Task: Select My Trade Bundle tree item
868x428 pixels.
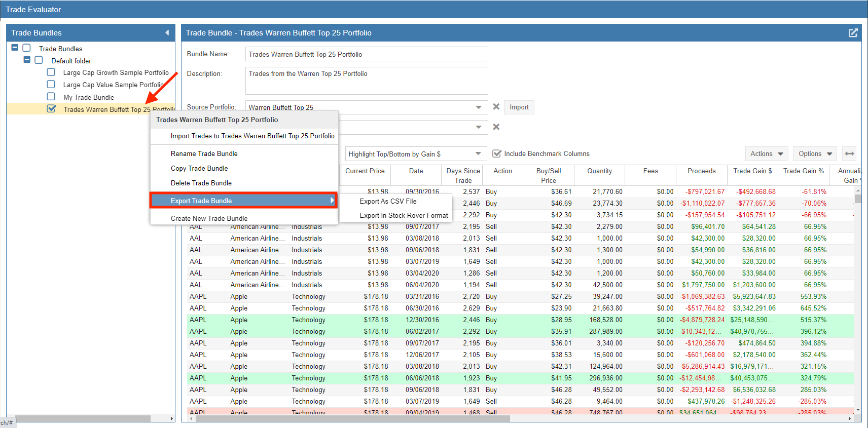Action: 89,97
